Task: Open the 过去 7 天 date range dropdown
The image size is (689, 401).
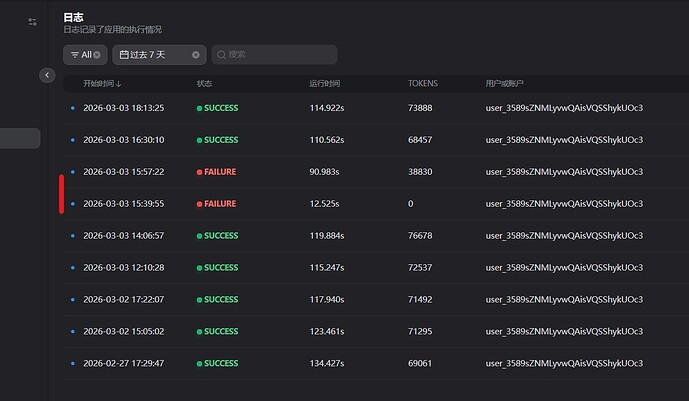Action: click(152, 55)
